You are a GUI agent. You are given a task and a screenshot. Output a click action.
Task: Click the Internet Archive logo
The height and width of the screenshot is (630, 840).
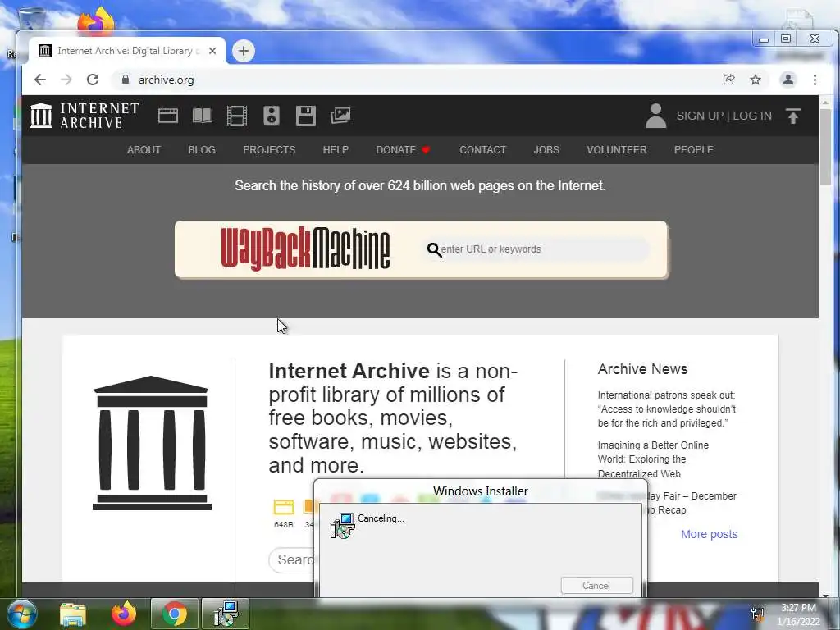(84, 116)
